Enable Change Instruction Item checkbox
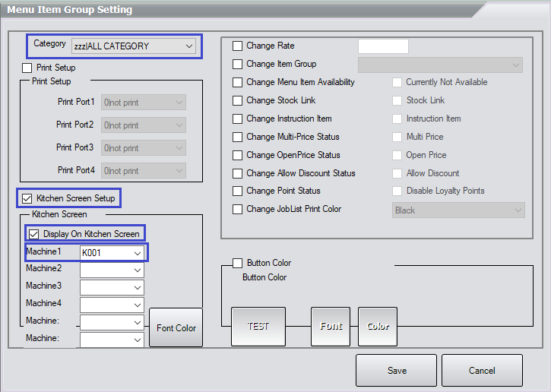Viewport: 551px width, 392px height. click(x=238, y=119)
